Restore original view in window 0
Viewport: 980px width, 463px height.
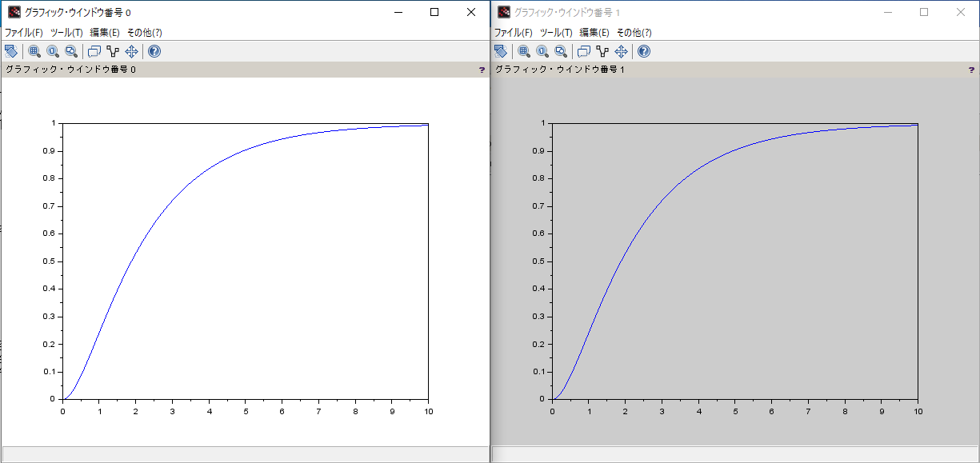point(53,51)
